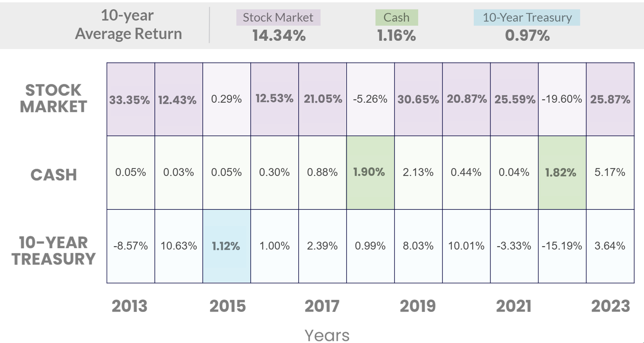
Task: Click the 33.35% stock market cell
Action: [129, 100]
